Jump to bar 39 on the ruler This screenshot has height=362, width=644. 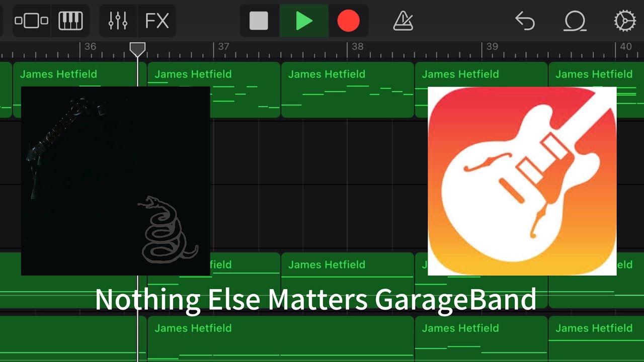(492, 47)
